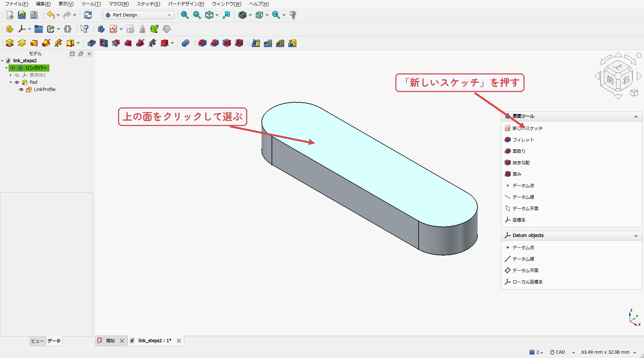Toggle visibility eye of Pad feature
Screen dimensions: 644x358
tap(17, 82)
